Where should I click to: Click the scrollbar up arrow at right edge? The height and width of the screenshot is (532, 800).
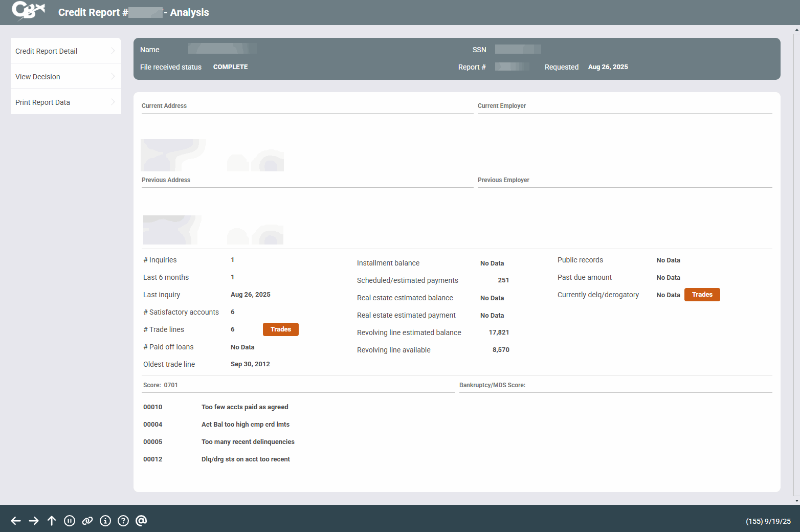[x=796, y=30]
